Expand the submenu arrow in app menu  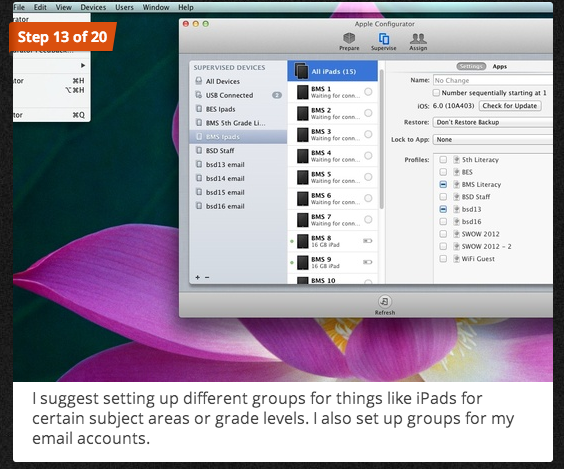pyautogui.click(x=83, y=65)
